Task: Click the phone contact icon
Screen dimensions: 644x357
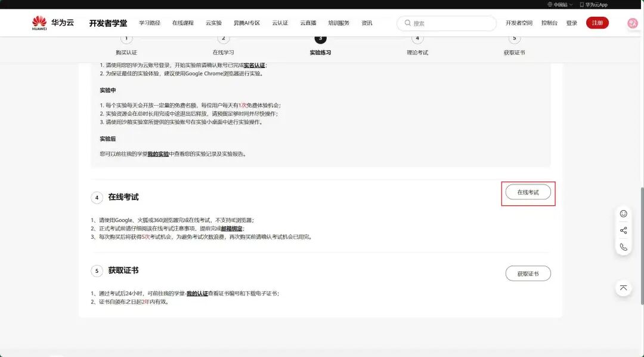Action: tap(624, 247)
